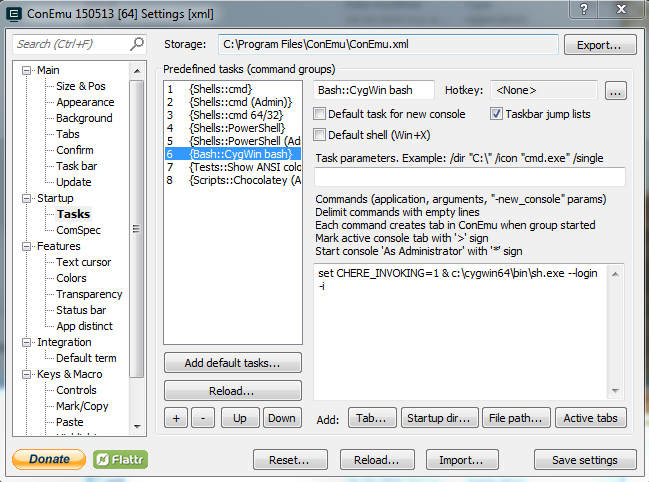Open hotkey chooser via the ellipsis button

[x=615, y=91]
